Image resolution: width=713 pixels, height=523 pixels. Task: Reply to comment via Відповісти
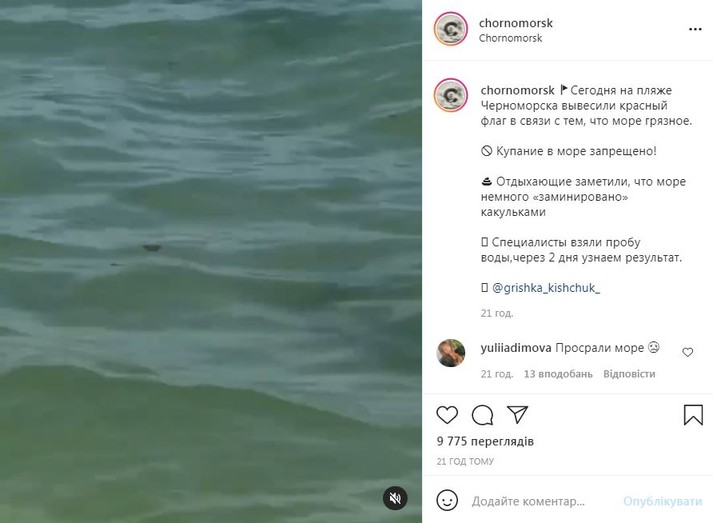(629, 374)
